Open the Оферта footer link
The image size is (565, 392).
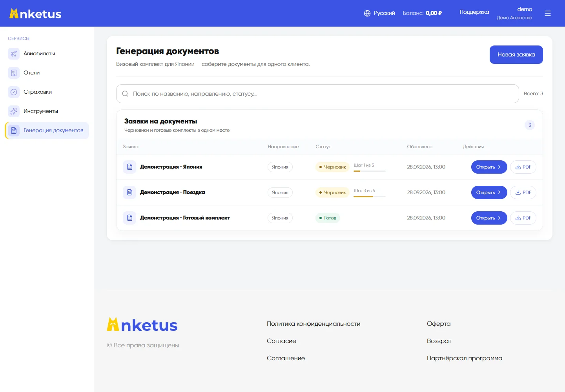pos(439,324)
